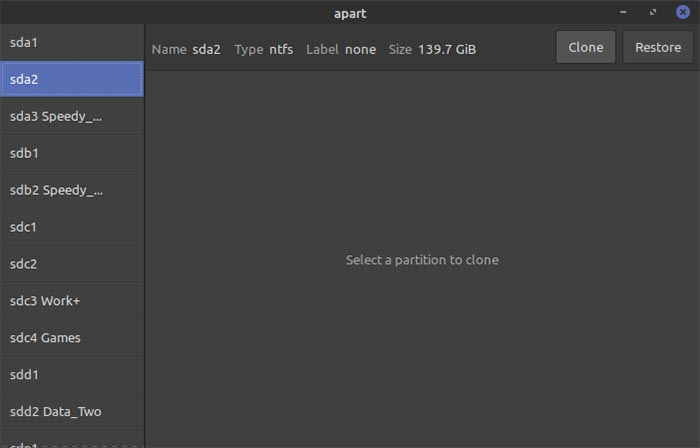
Task: Click the Name value sda2 in header
Action: [206, 49]
